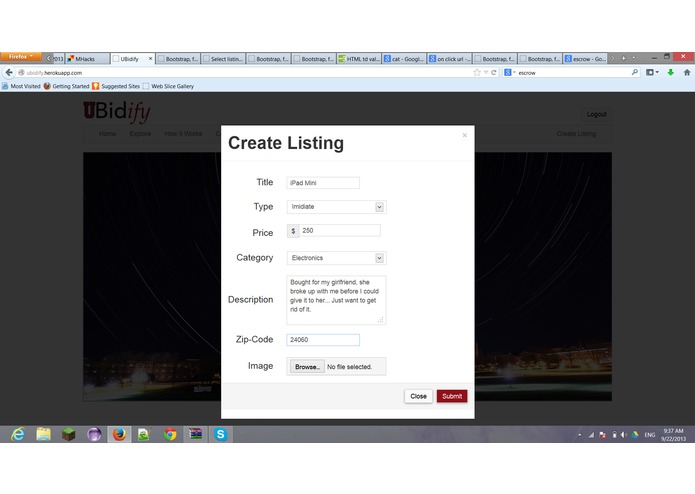695x494 pixels.
Task: Click the Google Drive tray icon
Action: point(635,435)
